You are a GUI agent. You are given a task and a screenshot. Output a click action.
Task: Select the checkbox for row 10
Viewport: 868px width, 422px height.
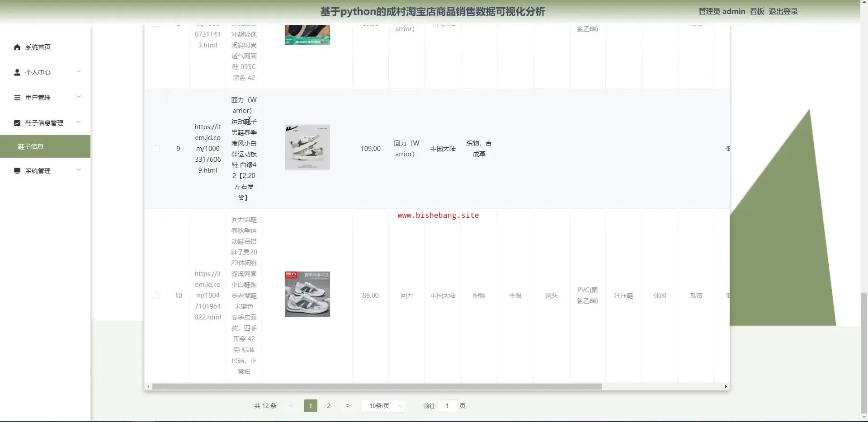coord(156,295)
